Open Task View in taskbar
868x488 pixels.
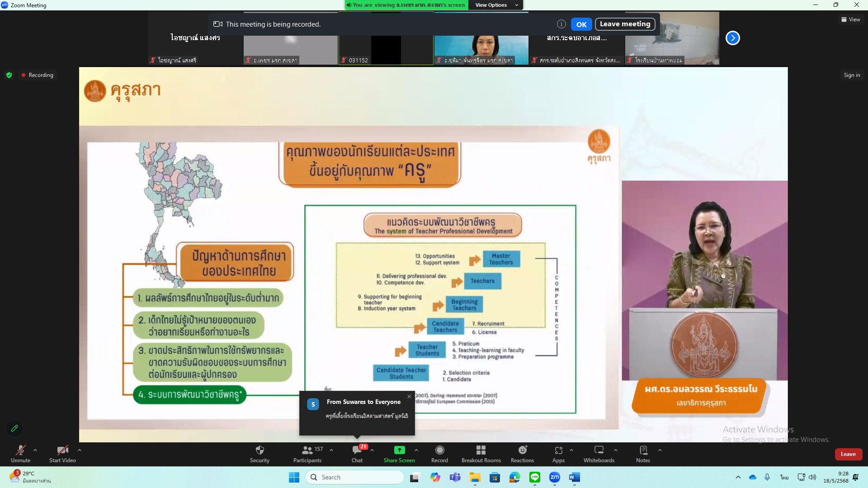[415, 477]
